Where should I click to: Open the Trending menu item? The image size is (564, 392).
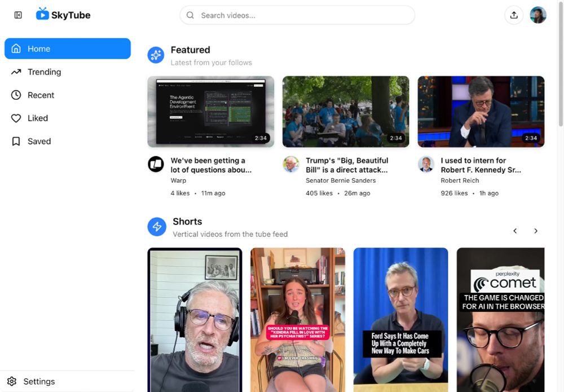point(68,72)
